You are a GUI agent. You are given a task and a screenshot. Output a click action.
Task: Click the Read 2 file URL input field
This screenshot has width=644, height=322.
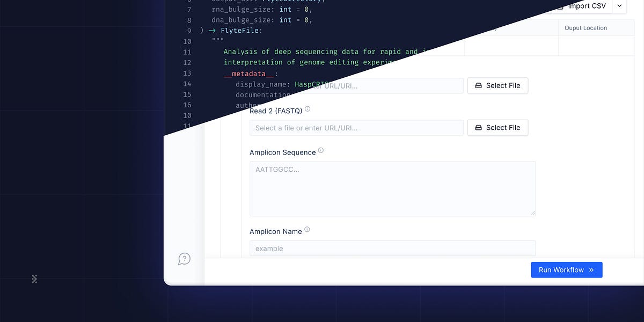pyautogui.click(x=356, y=127)
